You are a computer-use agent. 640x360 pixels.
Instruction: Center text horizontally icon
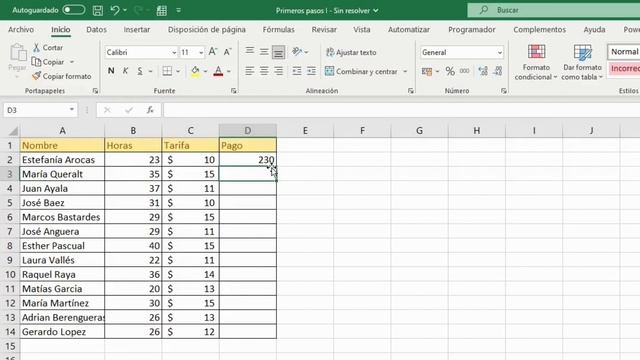[264, 71]
